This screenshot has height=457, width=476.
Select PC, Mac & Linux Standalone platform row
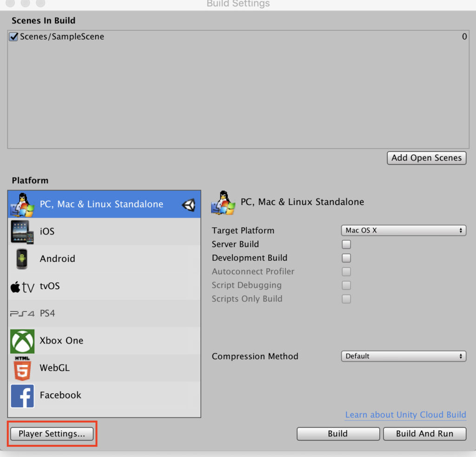point(101,205)
